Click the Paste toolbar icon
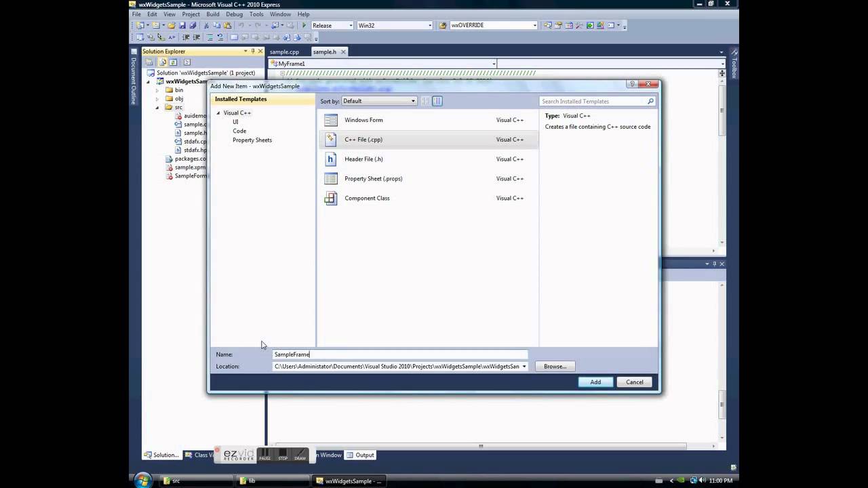The image size is (868, 488). pyautogui.click(x=227, y=26)
